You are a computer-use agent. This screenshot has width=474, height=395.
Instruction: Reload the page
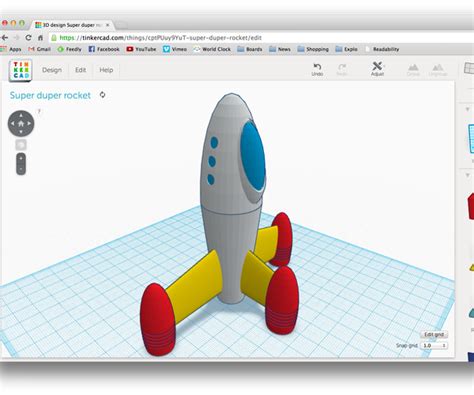tap(28, 38)
